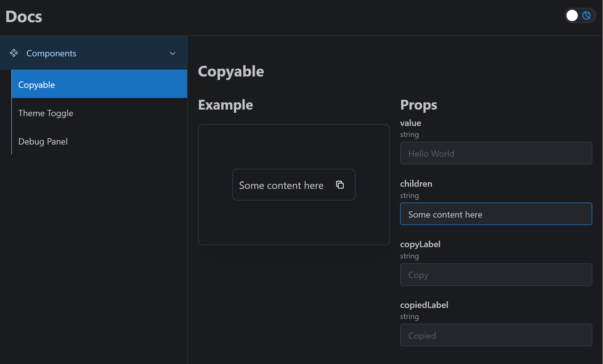Click the Props section heading
Screen dimensions: 603x364
pyautogui.click(x=418, y=105)
